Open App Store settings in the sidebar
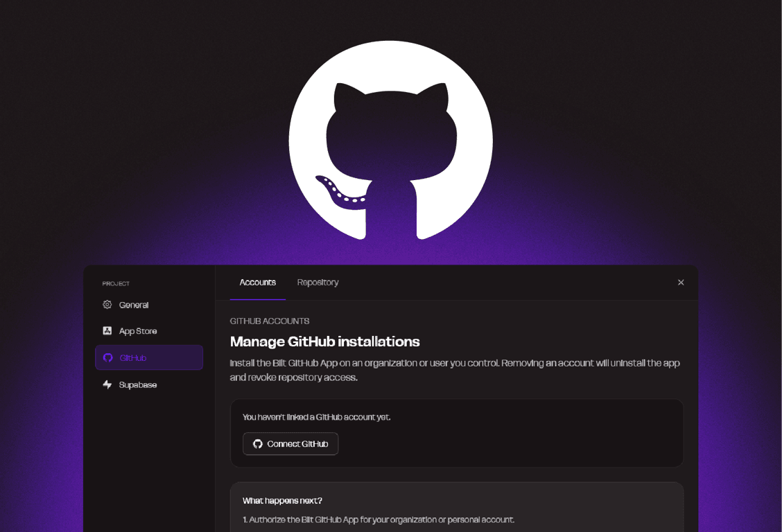This screenshot has height=532, width=782. click(149, 330)
